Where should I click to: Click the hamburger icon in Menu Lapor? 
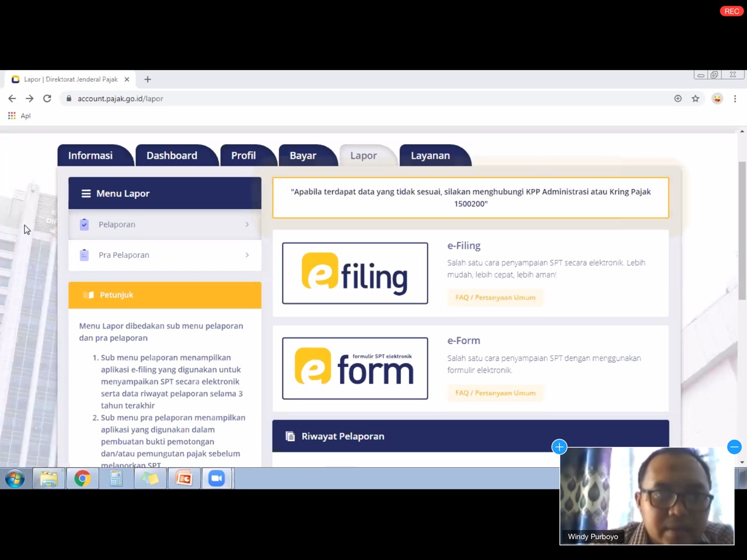click(86, 194)
